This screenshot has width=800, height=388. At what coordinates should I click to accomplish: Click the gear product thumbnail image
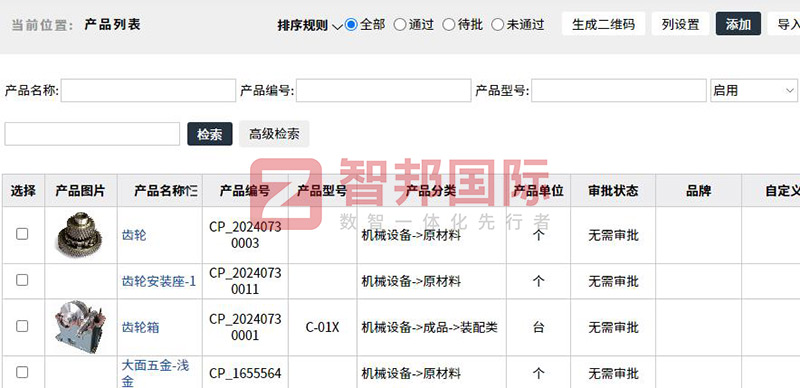[x=79, y=235]
